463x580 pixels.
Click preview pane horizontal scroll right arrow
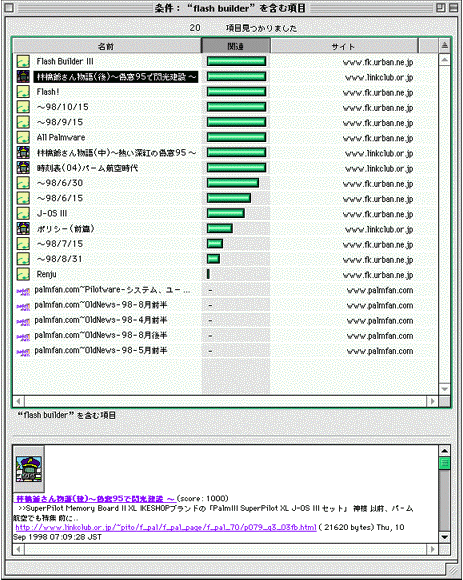pyautogui.click(x=433, y=549)
